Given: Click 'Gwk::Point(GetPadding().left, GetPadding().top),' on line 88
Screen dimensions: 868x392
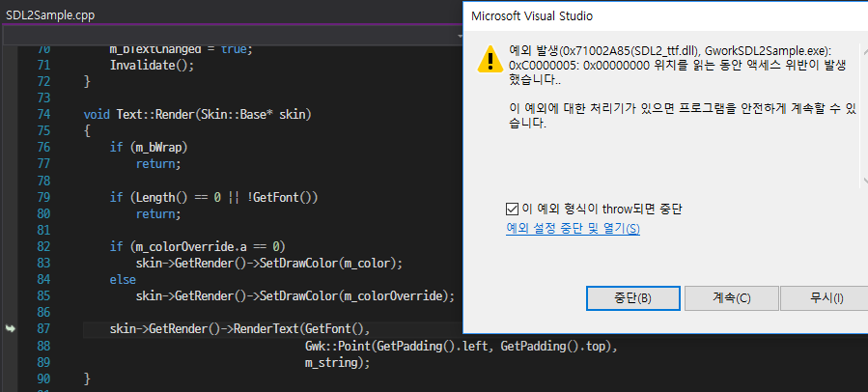Looking at the screenshot, I should pos(461,347).
